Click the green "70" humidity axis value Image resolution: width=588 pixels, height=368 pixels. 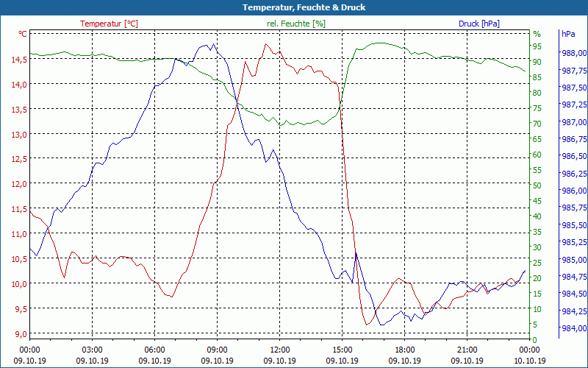(x=537, y=124)
